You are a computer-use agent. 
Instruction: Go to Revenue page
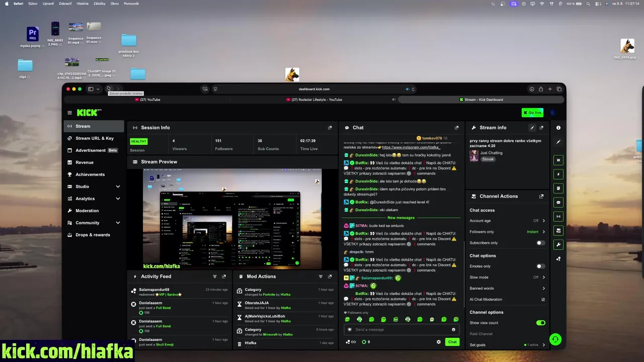95,162
